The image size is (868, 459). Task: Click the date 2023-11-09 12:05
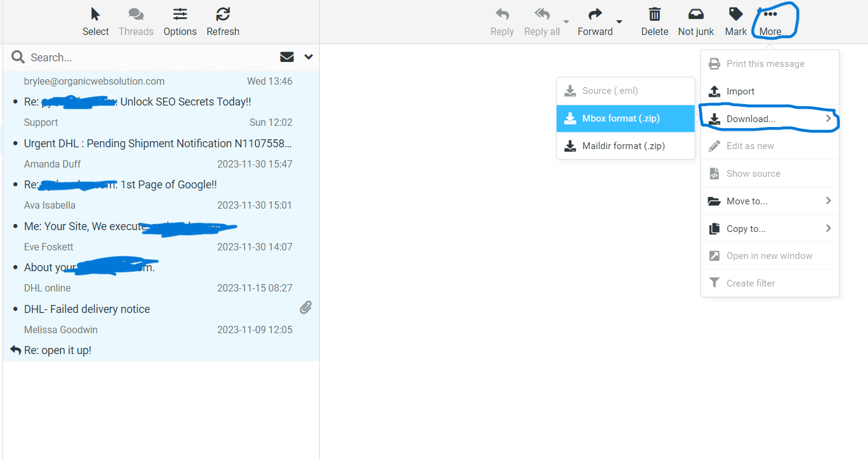[255, 330]
